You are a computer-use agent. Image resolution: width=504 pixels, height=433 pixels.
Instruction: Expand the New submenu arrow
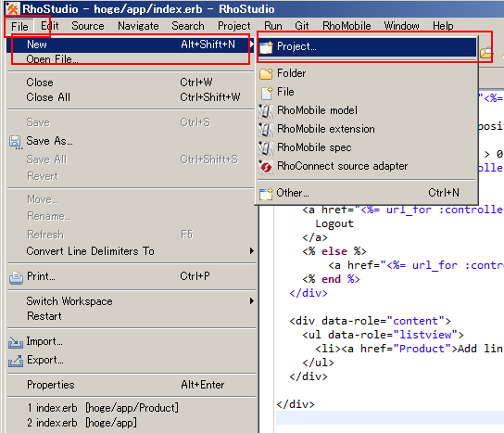(251, 44)
